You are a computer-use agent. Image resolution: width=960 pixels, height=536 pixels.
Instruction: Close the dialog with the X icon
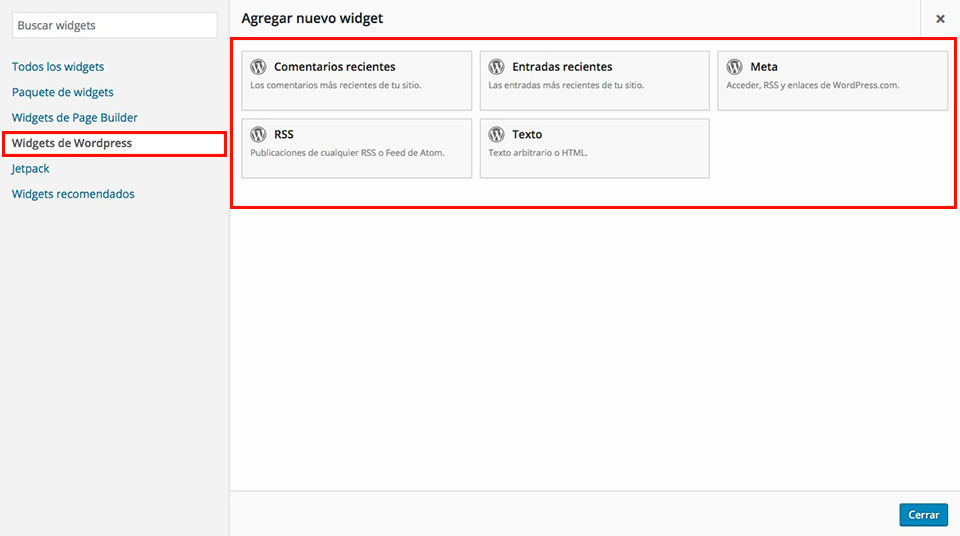940,19
